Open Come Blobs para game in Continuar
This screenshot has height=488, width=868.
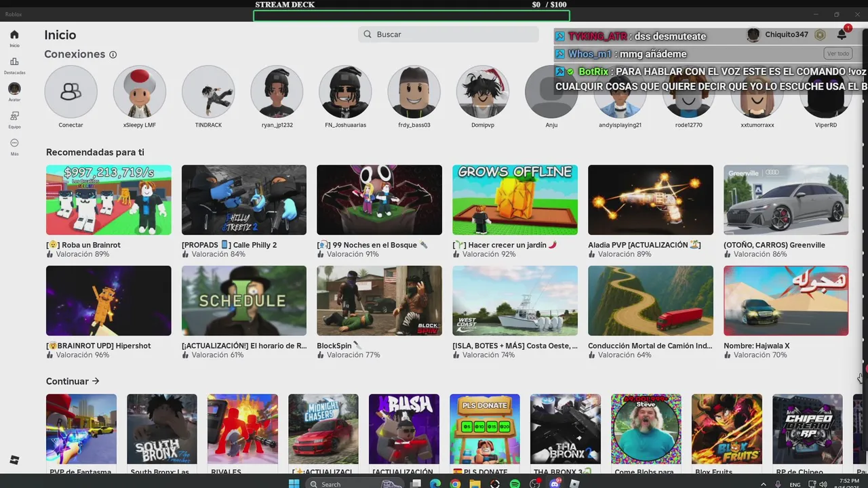646,429
